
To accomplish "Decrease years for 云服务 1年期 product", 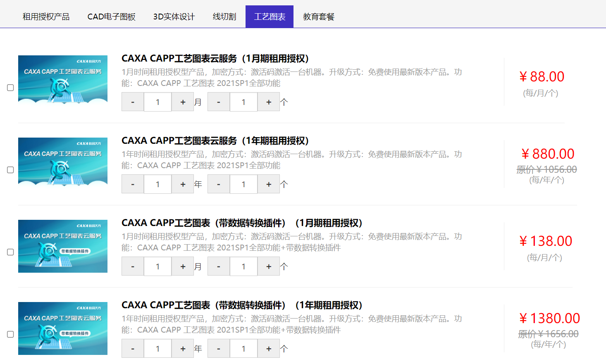I will tap(133, 184).
